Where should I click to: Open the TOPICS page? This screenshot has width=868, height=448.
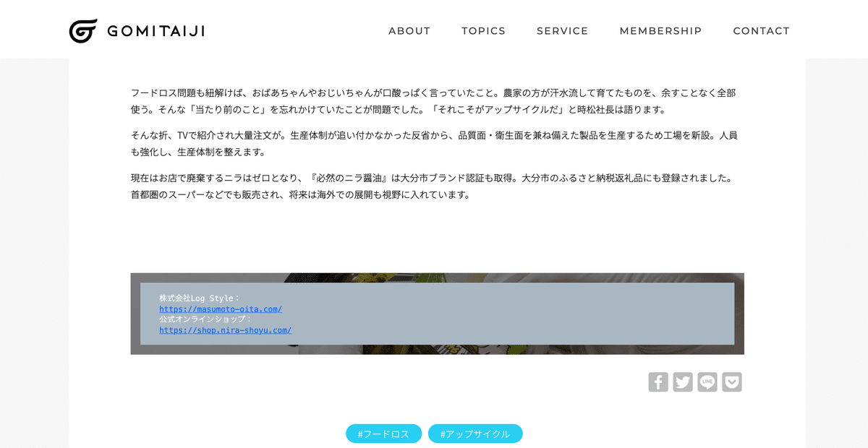(483, 30)
